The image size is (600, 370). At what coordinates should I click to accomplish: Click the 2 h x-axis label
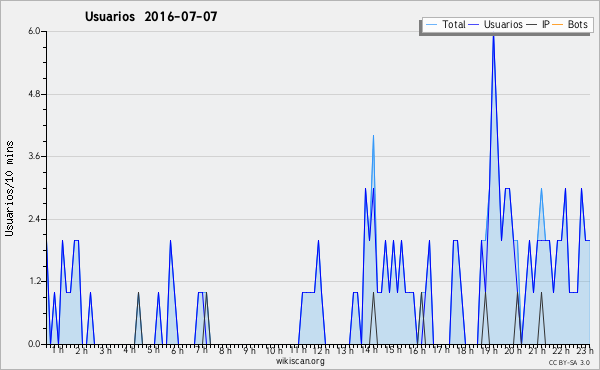tap(82, 350)
